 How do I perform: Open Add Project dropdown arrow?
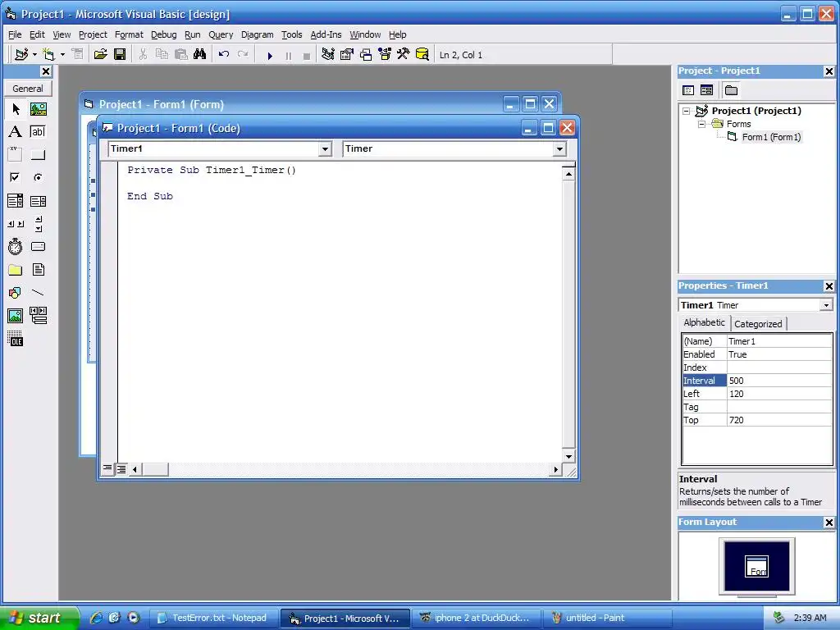(x=34, y=55)
